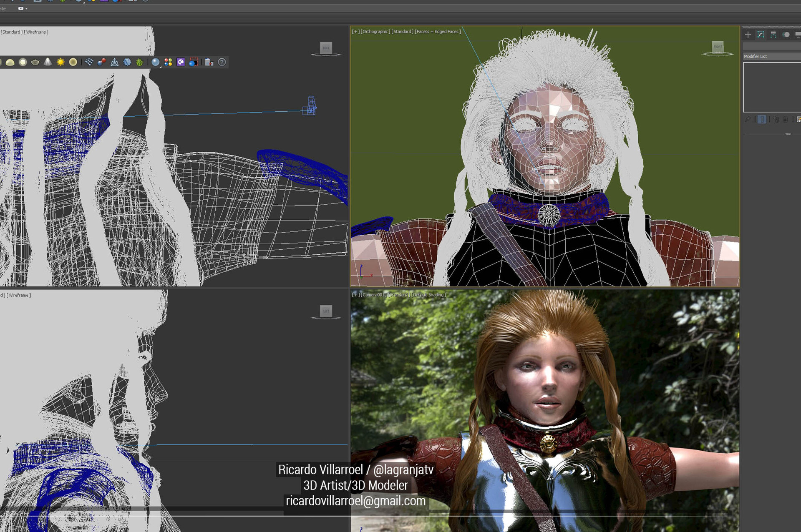
Task: Open the purple palette icon
Action: (181, 62)
